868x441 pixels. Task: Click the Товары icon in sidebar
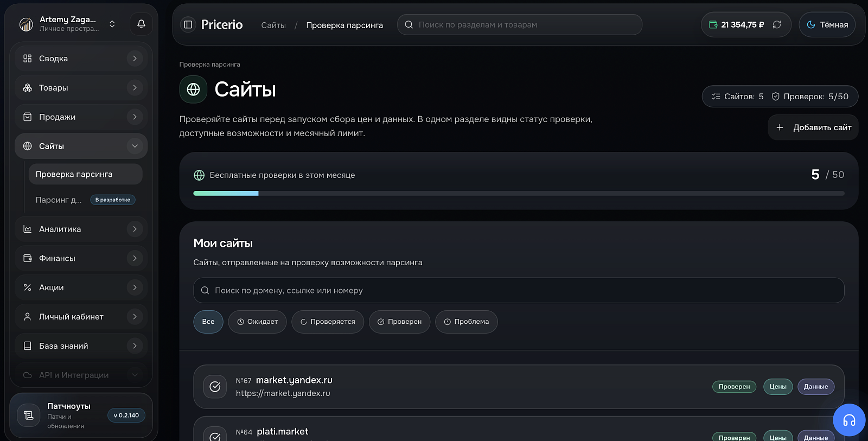27,88
